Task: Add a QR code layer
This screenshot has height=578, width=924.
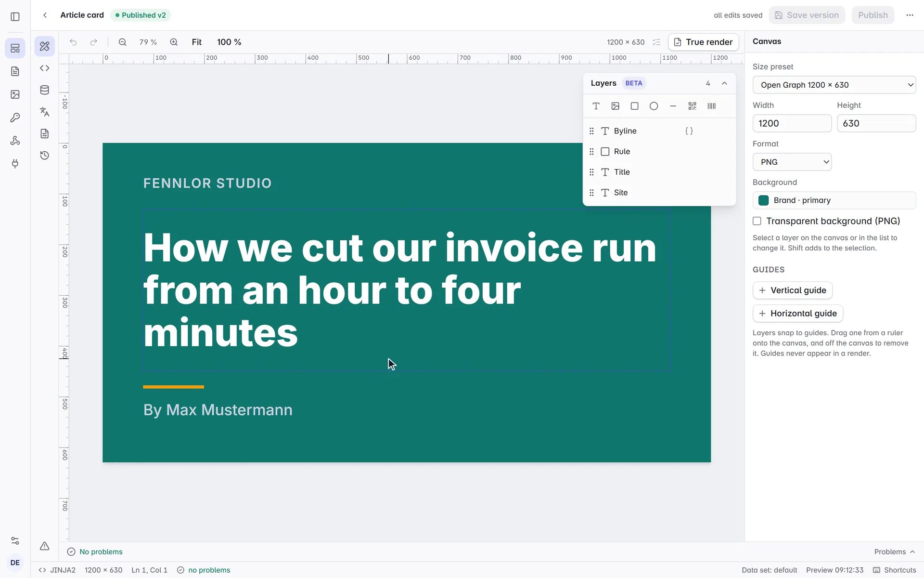Action: pyautogui.click(x=692, y=106)
